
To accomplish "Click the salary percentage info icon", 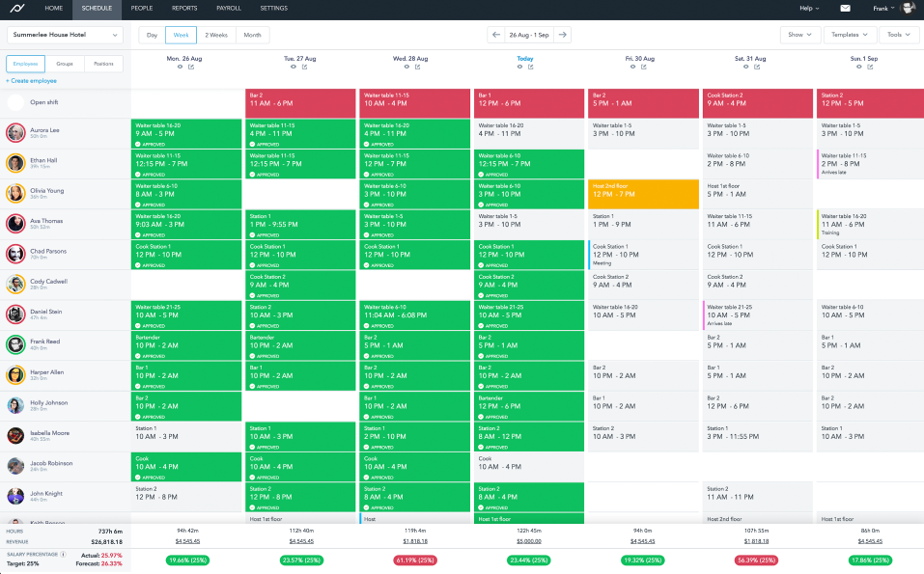I will point(64,554).
